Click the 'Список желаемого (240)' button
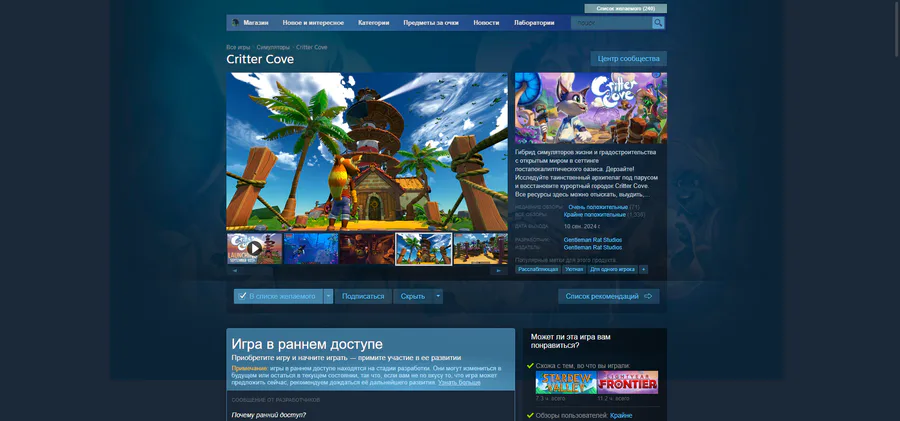Viewport: 900px width, 421px height. click(x=626, y=9)
